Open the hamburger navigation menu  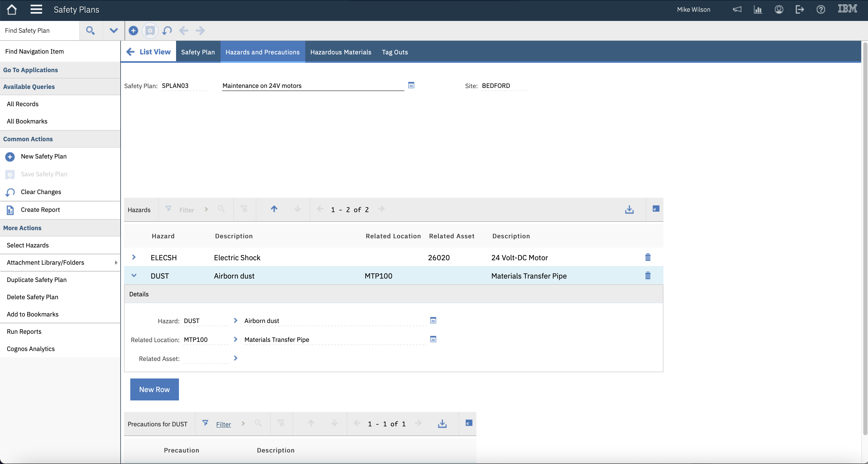click(36, 9)
